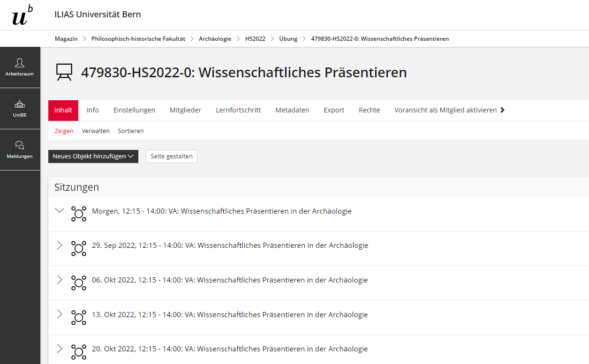This screenshot has width=589, height=364.
Task: Switch to the Sortieren sub-tab
Action: coord(131,131)
